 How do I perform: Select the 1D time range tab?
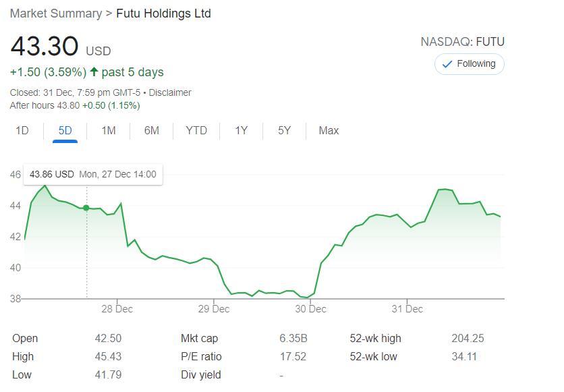point(22,131)
